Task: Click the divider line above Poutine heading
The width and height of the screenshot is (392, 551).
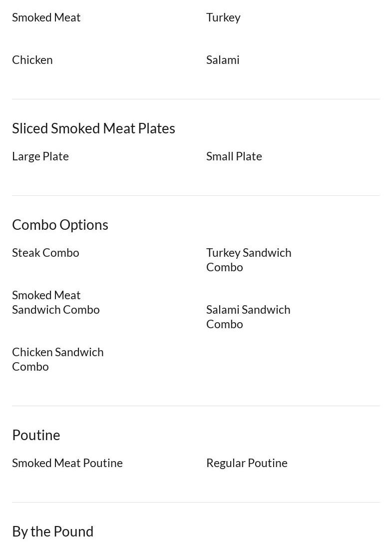Action: pos(196,406)
